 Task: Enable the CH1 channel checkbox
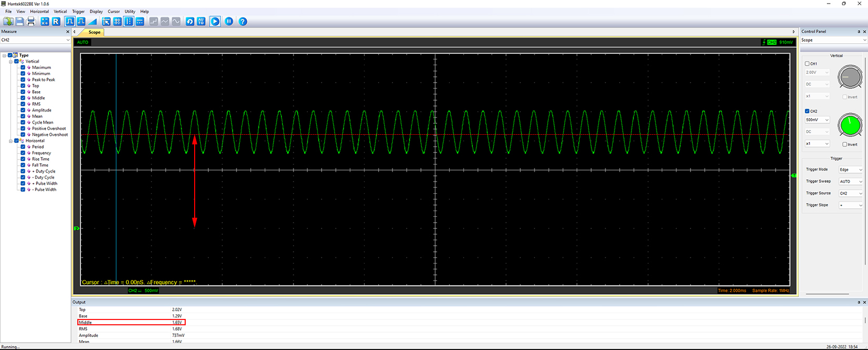tap(808, 64)
